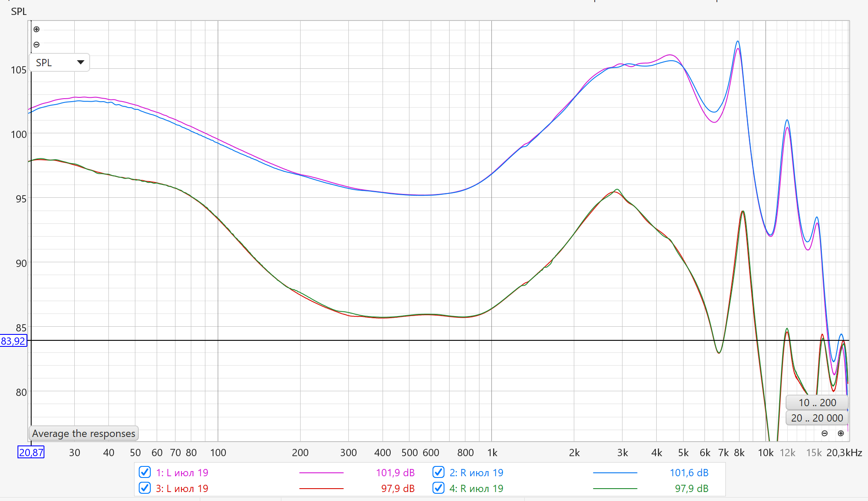The height and width of the screenshot is (501, 868).
Task: Set frequency range to 10 .. 200
Action: click(817, 402)
